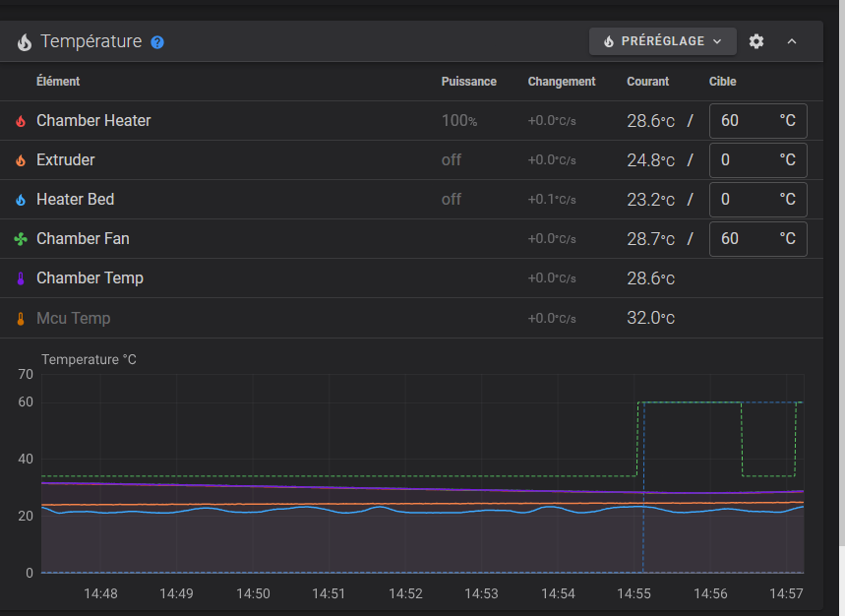Edit the Chamber Fan target temperature field

pos(757,239)
